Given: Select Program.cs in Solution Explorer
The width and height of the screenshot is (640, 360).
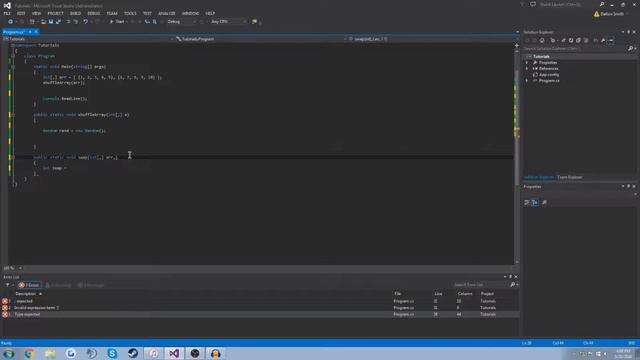Looking at the screenshot, I should click(549, 81).
